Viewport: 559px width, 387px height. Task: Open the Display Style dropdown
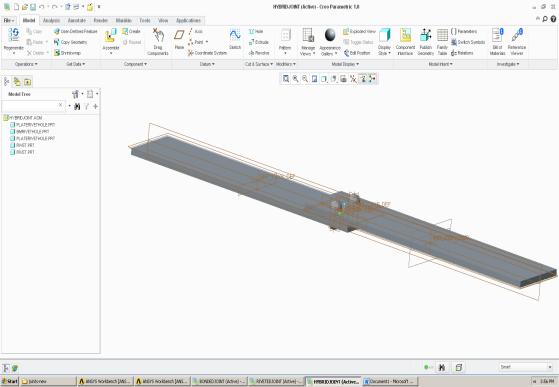tap(384, 51)
